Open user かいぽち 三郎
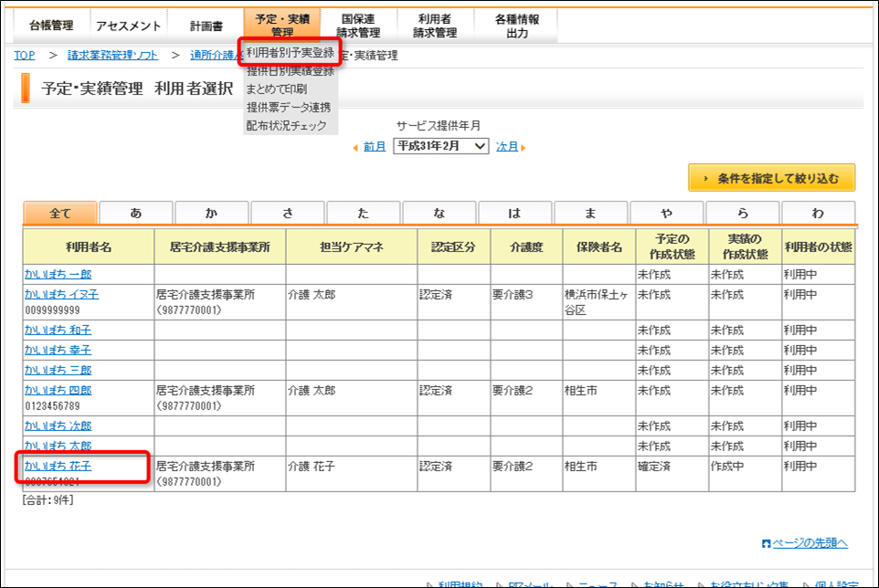The image size is (879, 588). pos(58,370)
